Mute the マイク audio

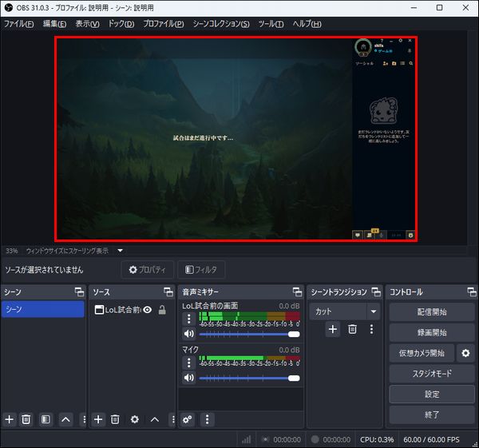(x=188, y=378)
